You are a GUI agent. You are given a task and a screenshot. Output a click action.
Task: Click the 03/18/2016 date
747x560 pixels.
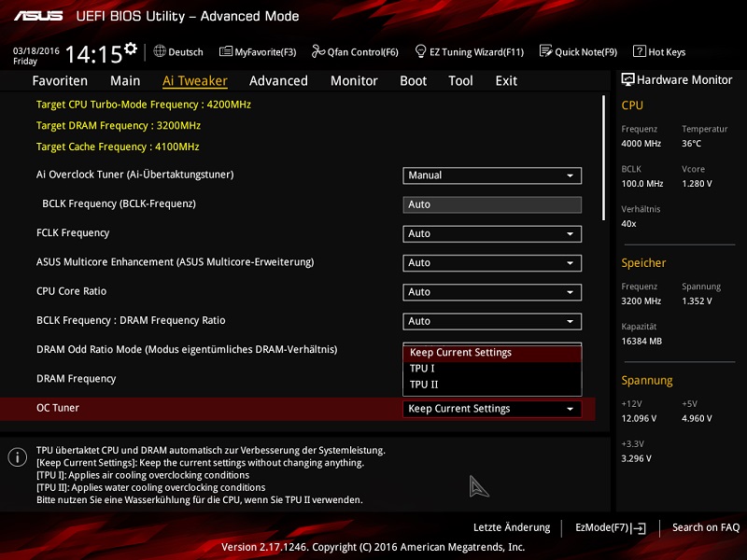tap(36, 51)
